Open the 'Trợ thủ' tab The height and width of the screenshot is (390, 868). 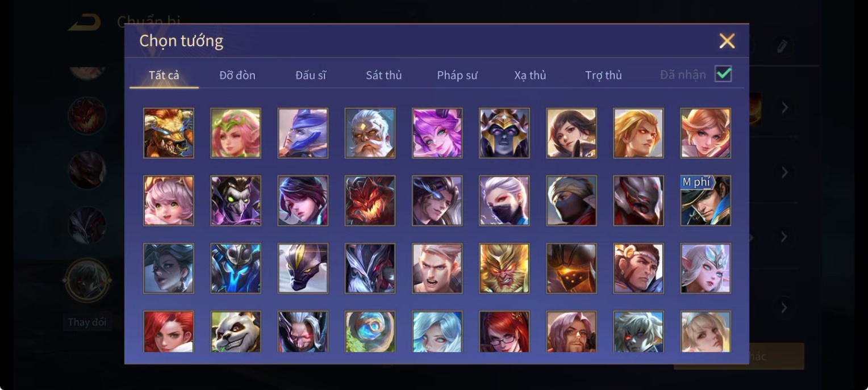click(x=603, y=75)
